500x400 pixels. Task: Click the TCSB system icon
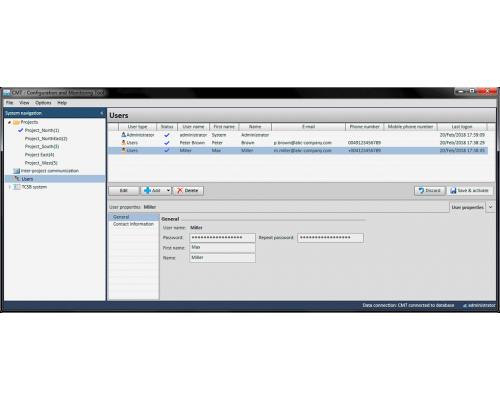pos(17,187)
